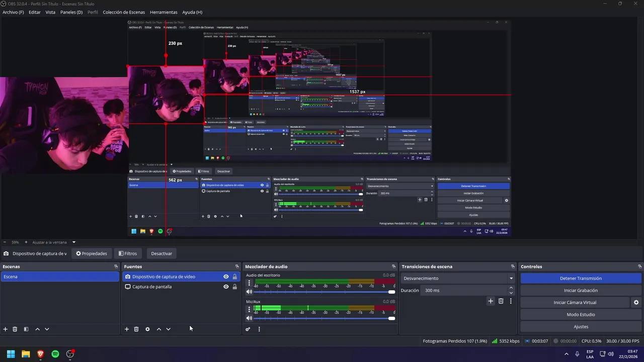The height and width of the screenshot is (362, 644).
Task: Open the audio mixer three-dot menu at the bottom
Action: [x=259, y=329]
